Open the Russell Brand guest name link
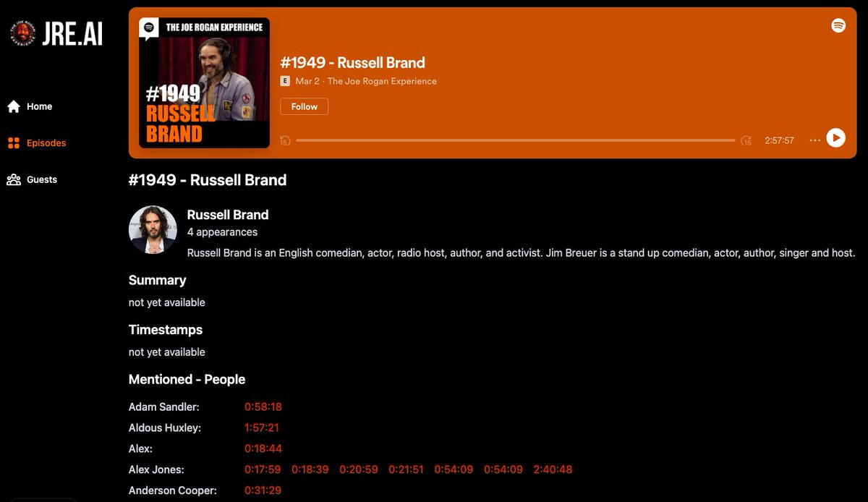 point(228,215)
